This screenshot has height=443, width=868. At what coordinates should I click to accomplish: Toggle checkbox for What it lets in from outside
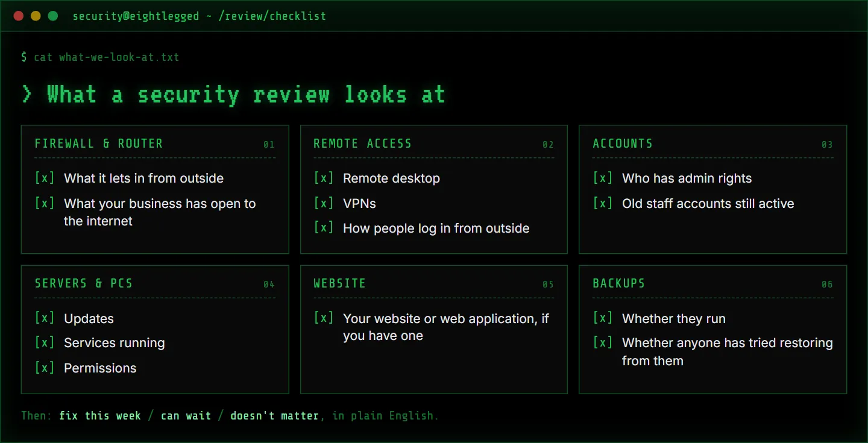(x=45, y=178)
